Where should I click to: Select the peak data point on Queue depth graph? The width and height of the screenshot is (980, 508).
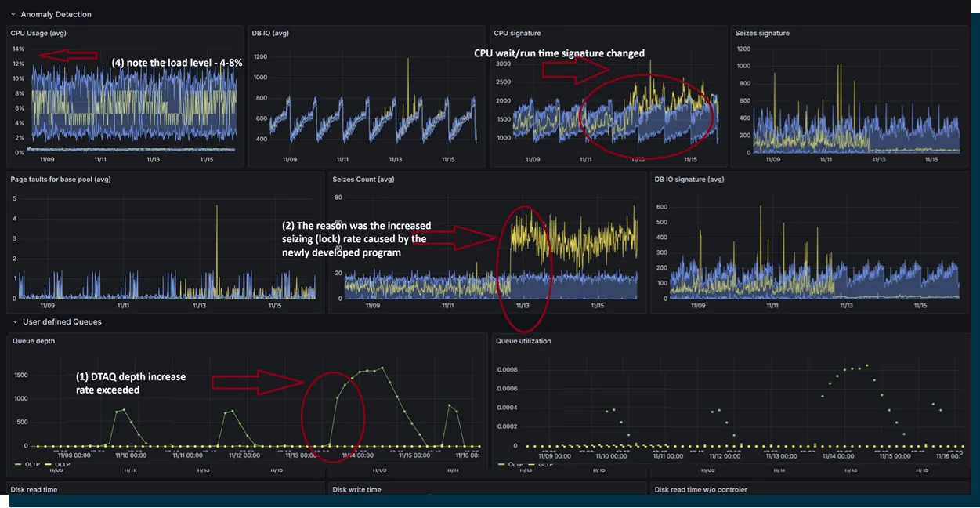[382, 366]
